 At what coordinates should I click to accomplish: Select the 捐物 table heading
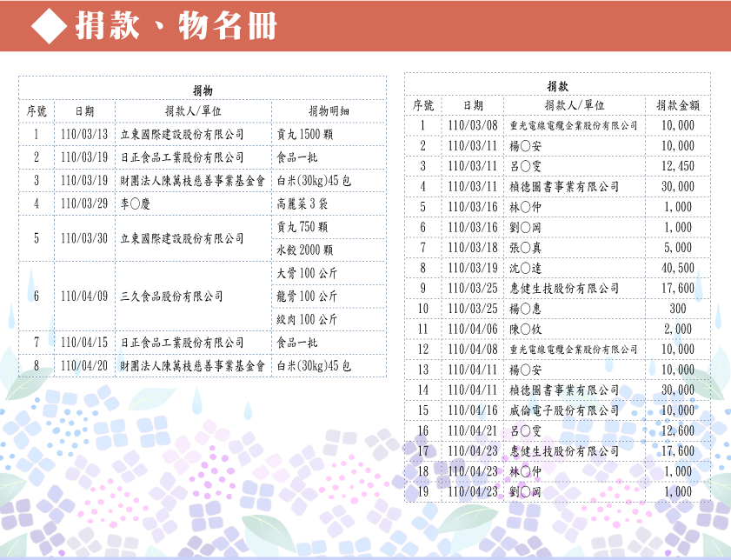[x=203, y=90]
